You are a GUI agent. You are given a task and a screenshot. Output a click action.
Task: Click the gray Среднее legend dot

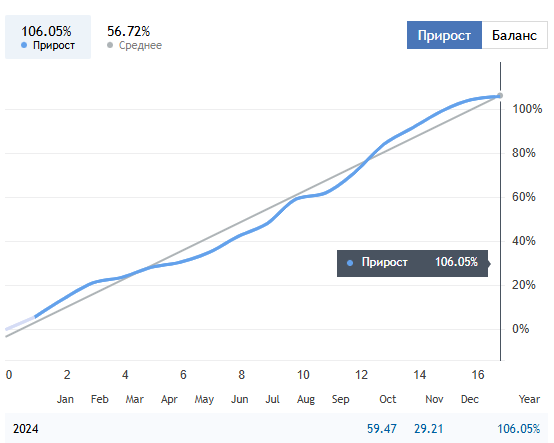pos(110,45)
